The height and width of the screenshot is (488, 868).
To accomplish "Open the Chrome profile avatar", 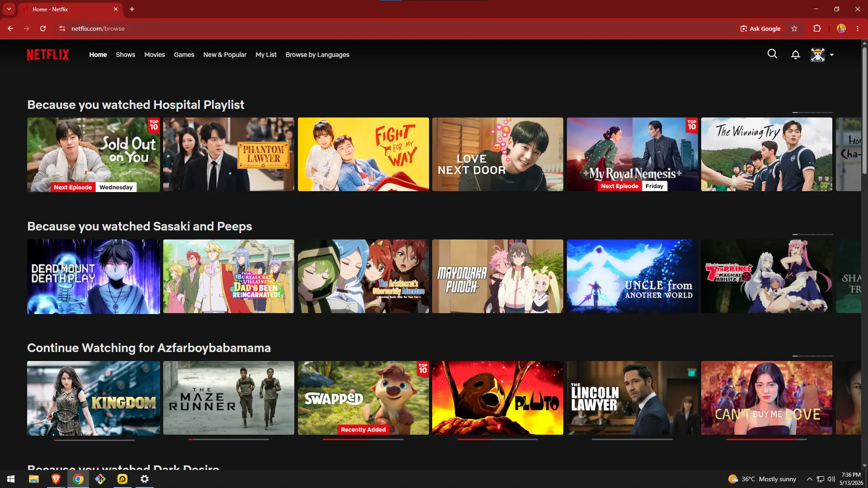I will pos(841,28).
